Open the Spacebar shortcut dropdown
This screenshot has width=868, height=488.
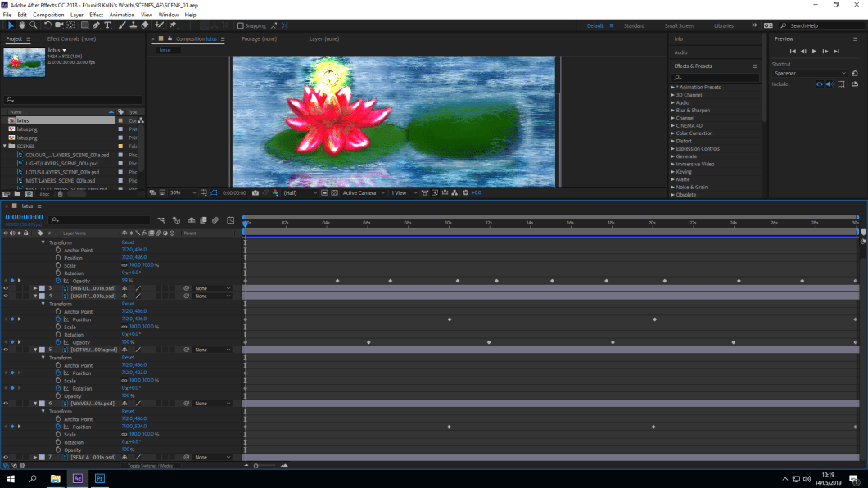[x=810, y=74]
